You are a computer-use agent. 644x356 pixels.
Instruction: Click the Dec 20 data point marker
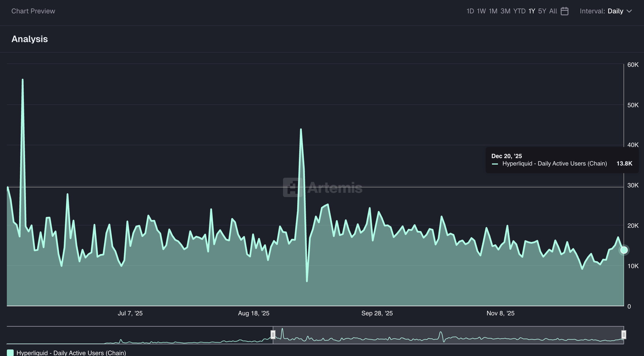(624, 250)
